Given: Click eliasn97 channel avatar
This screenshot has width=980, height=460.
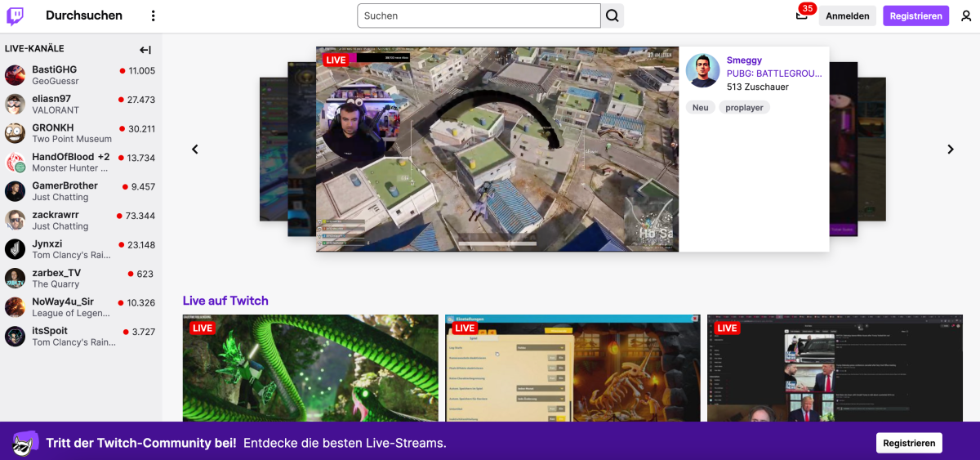Looking at the screenshot, I should tap(15, 105).
